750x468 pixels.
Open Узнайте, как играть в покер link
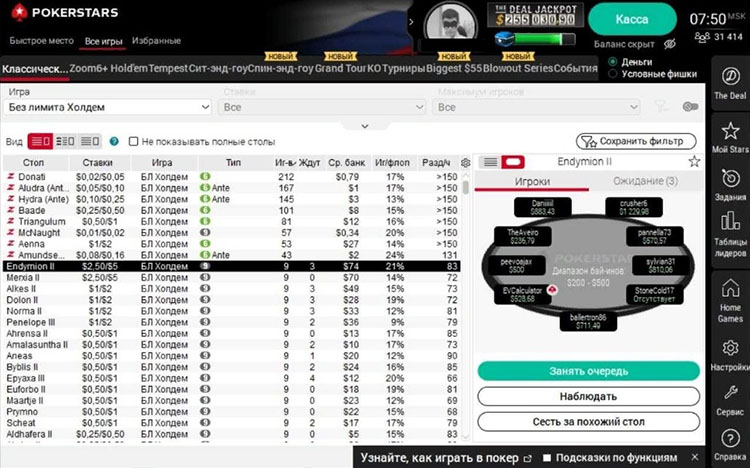point(446,458)
